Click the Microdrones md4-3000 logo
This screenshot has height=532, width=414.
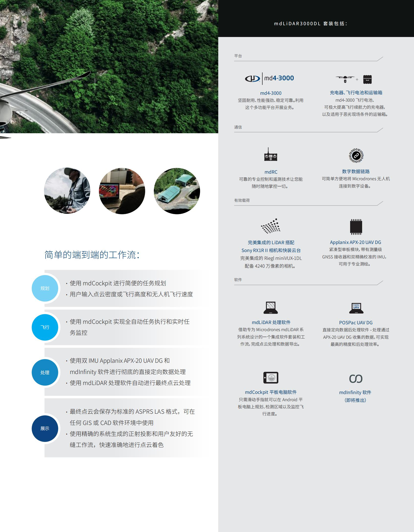[x=269, y=78]
